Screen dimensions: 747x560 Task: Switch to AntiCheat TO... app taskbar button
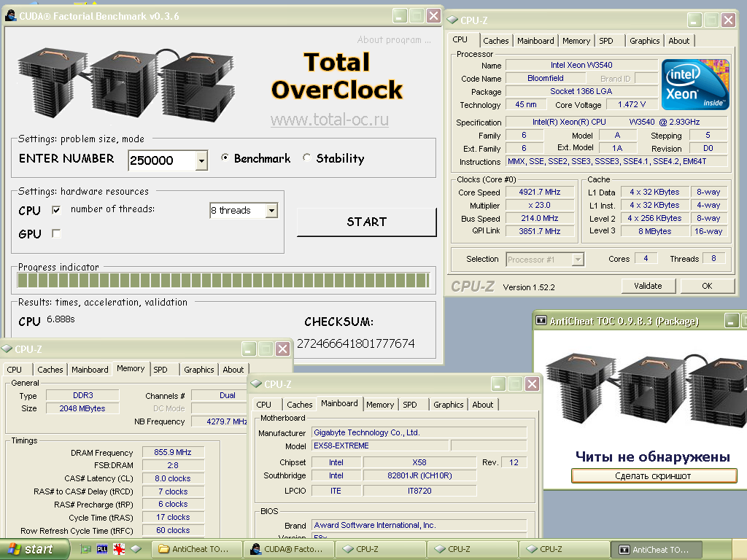coord(657,549)
